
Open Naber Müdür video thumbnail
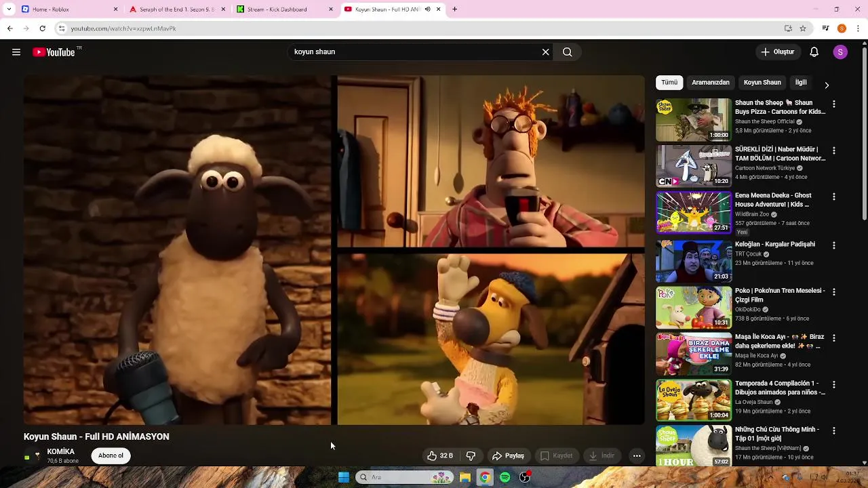pyautogui.click(x=694, y=166)
